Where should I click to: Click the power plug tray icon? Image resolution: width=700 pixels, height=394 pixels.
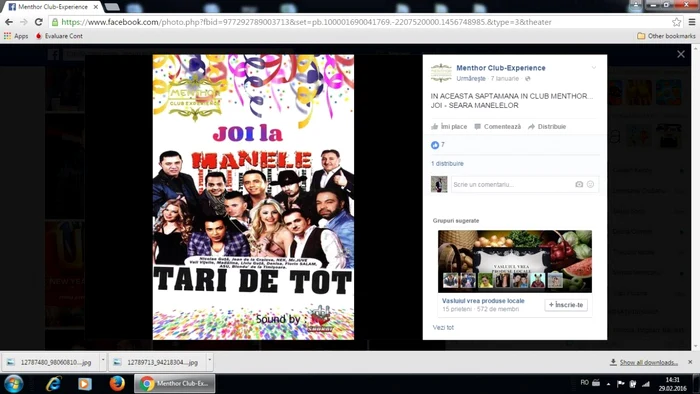[x=633, y=383]
